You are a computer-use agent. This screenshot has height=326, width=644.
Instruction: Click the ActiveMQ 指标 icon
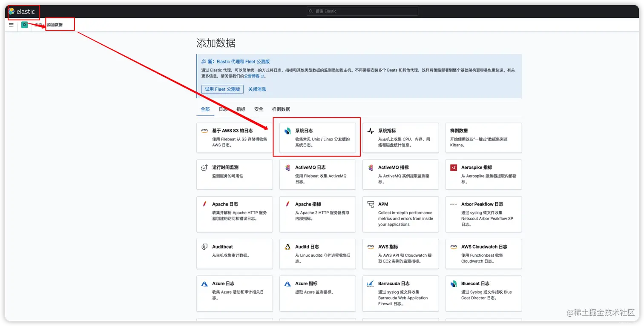[x=371, y=167]
